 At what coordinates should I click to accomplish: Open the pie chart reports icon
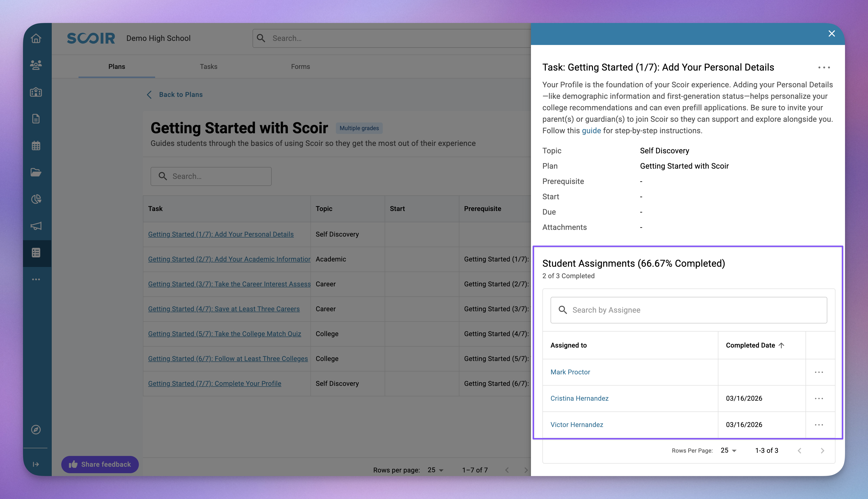36,199
